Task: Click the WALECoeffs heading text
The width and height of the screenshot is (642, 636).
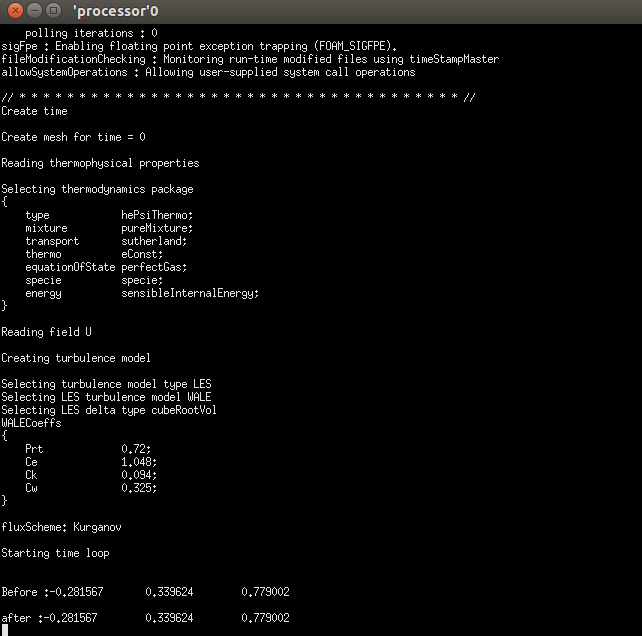Action: (32, 423)
